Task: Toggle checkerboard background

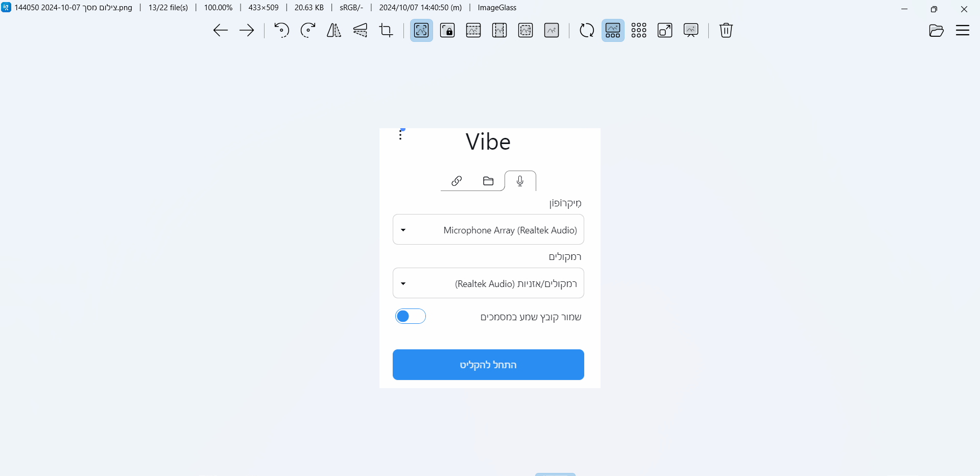Action: [x=639, y=31]
